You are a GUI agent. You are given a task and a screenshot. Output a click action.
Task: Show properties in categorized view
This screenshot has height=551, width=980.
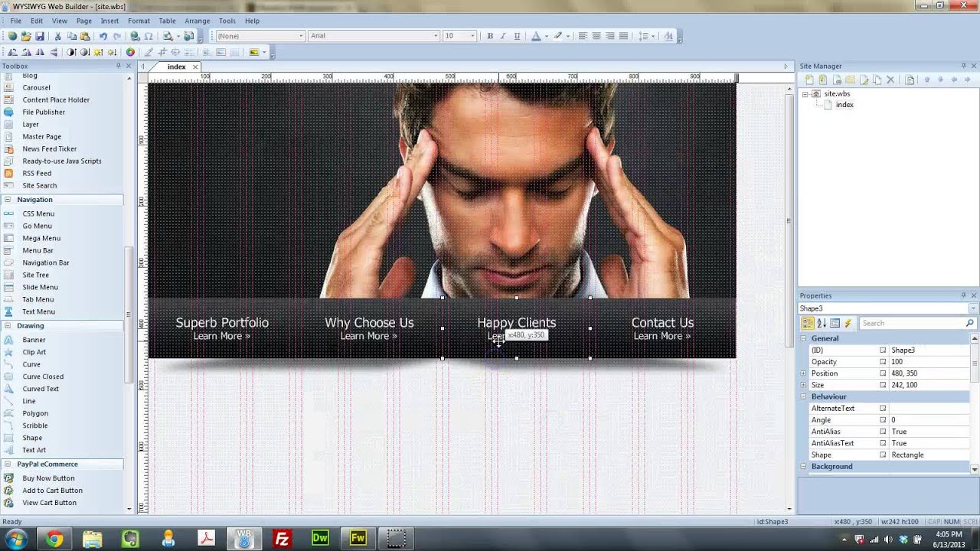(808, 323)
